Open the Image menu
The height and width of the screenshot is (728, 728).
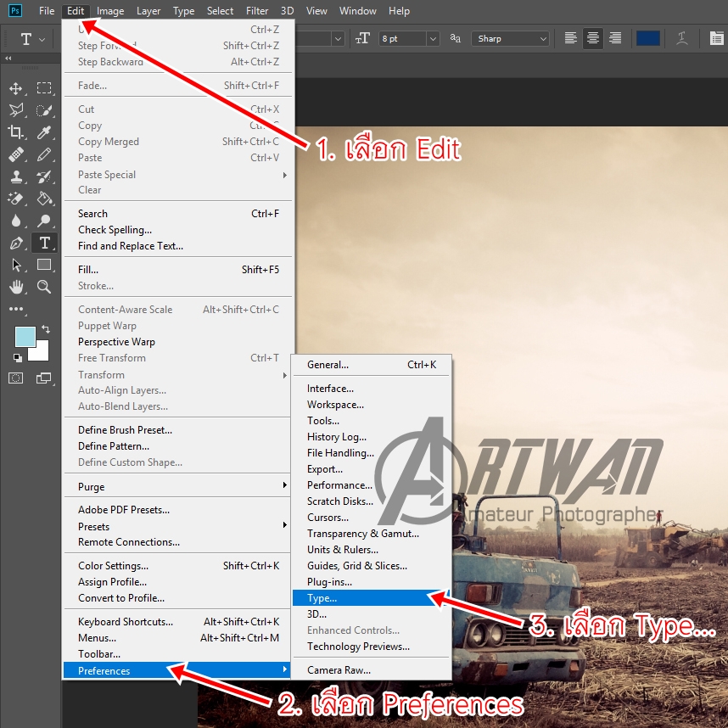pos(110,11)
